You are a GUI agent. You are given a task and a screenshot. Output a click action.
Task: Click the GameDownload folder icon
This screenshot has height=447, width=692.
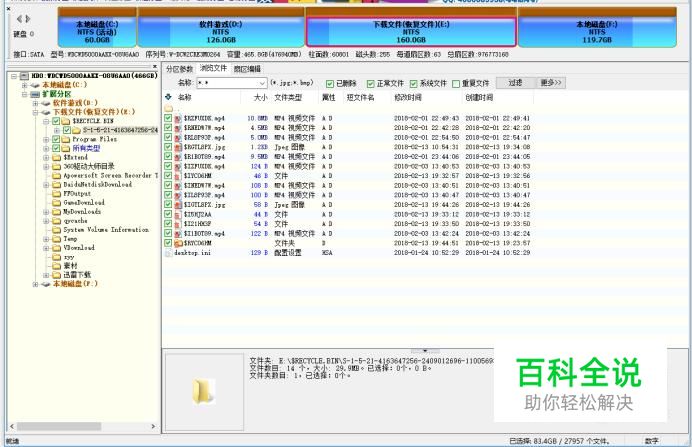(x=56, y=203)
